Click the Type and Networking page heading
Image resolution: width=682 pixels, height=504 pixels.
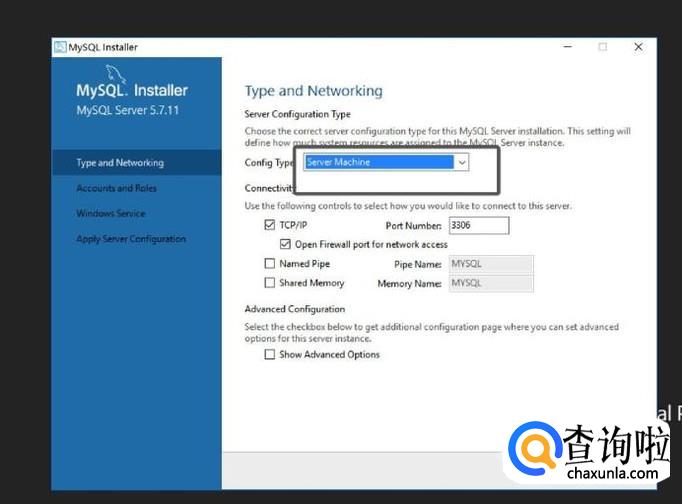[x=314, y=91]
